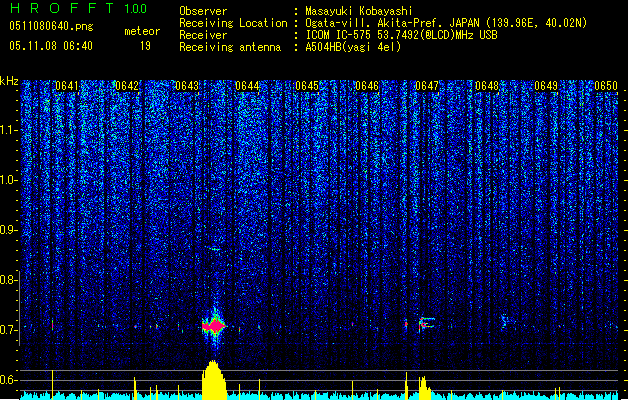The width and height of the screenshot is (629, 400).
Task: Select the file name 0511080640.png
Action: click(51, 26)
